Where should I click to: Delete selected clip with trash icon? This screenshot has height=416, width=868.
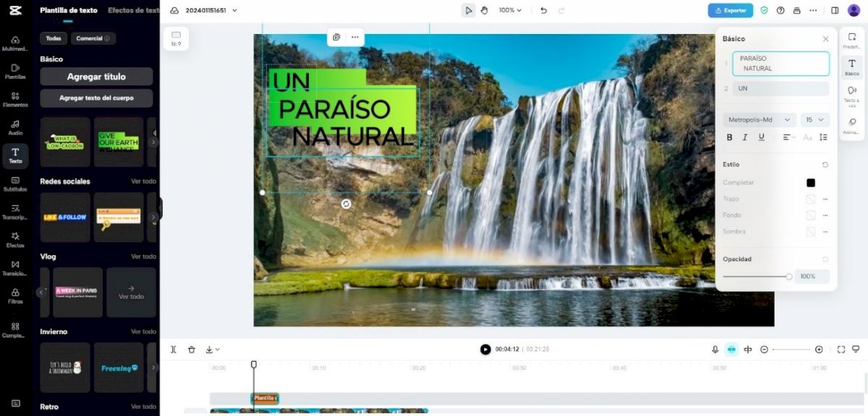click(x=192, y=349)
